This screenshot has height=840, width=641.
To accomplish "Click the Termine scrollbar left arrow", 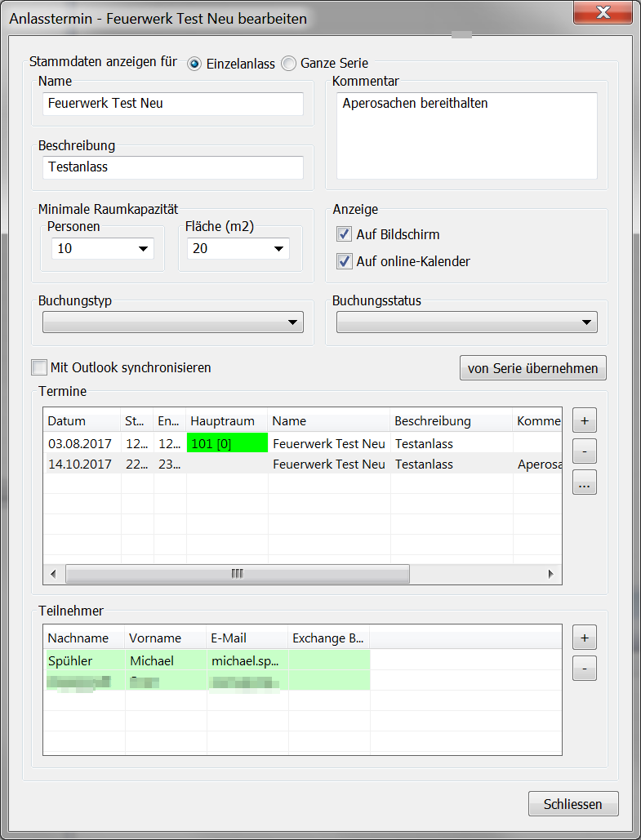I will pyautogui.click(x=54, y=574).
